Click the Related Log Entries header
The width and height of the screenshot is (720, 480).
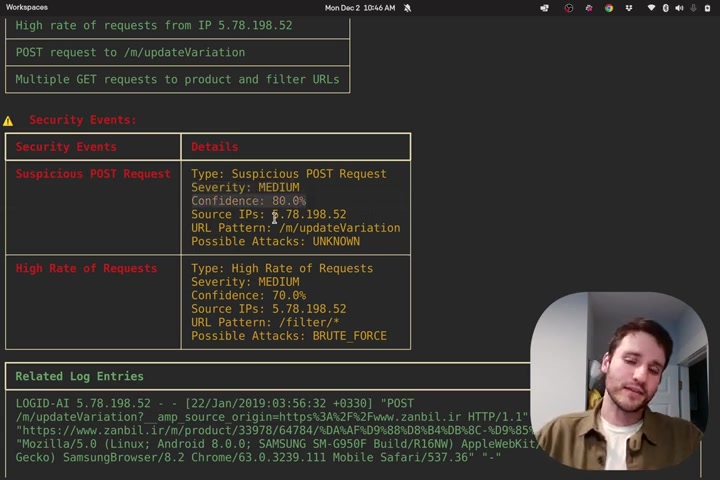pos(79,376)
